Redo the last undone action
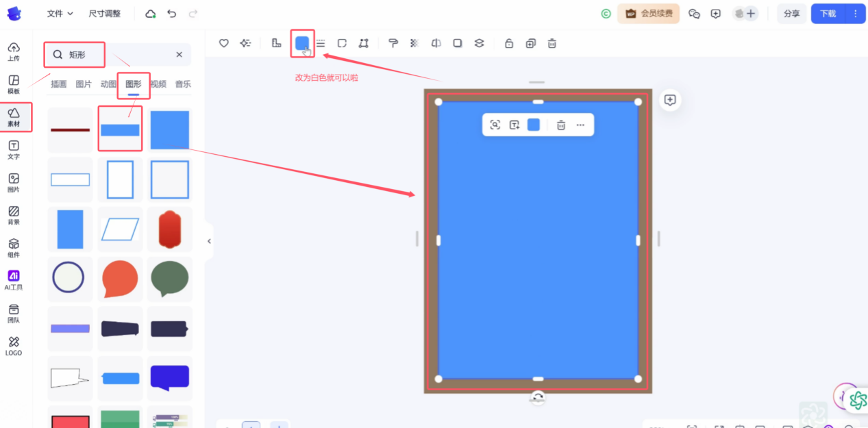 click(193, 14)
